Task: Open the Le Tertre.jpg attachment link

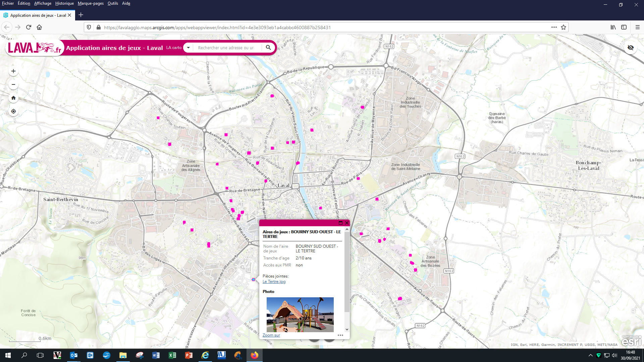Action: click(274, 282)
